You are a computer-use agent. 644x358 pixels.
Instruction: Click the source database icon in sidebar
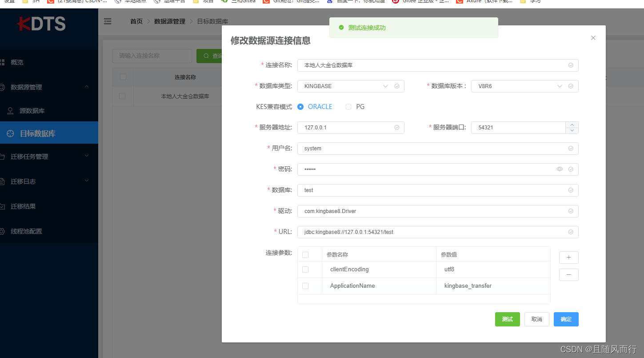click(10, 111)
